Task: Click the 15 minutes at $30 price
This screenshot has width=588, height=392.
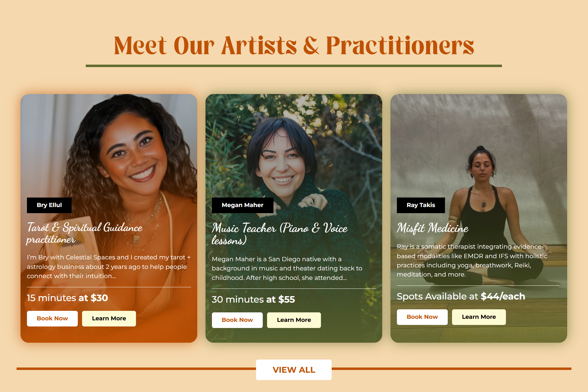Action: pyautogui.click(x=67, y=298)
